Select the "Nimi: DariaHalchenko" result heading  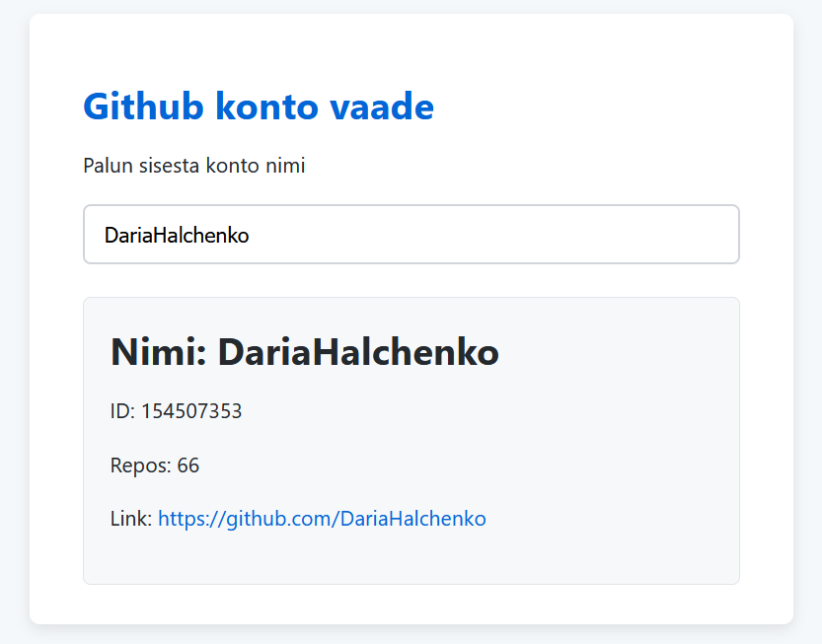(x=304, y=352)
